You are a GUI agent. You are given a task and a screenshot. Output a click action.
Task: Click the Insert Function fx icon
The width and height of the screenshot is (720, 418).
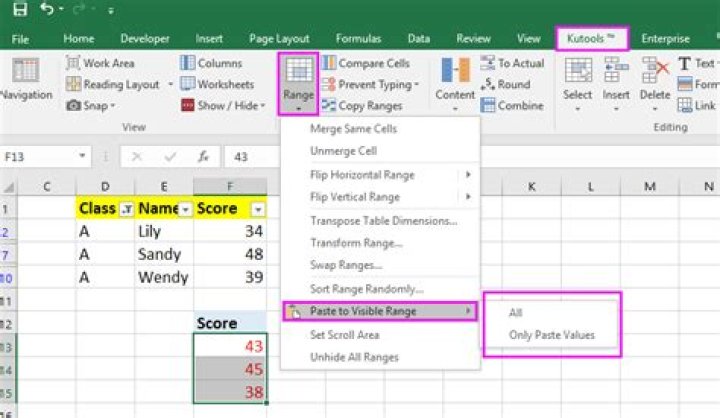click(x=202, y=157)
